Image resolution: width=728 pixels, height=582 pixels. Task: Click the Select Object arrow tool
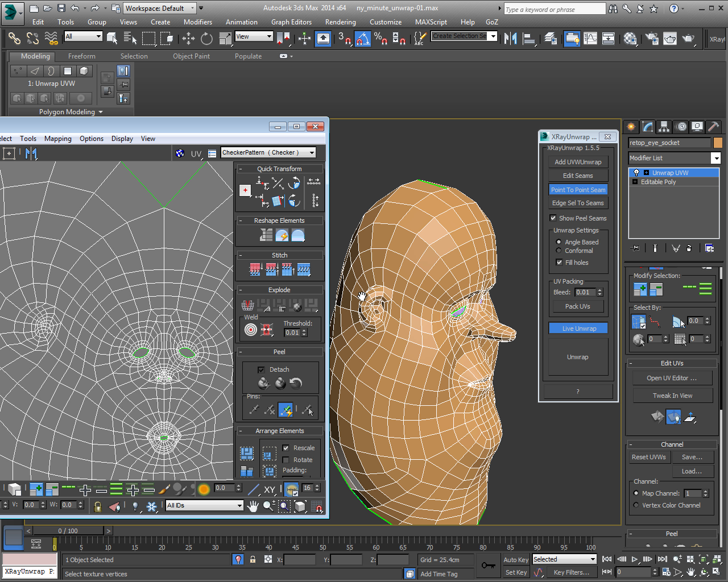pos(112,39)
